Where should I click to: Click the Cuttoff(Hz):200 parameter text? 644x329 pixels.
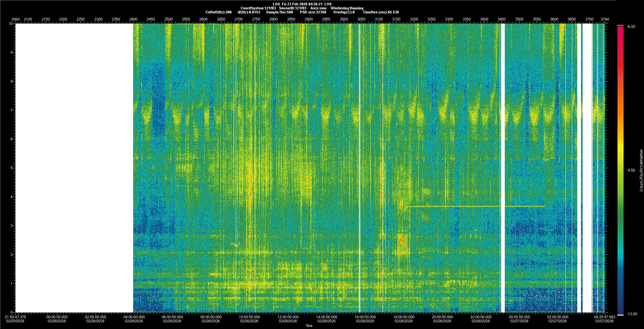[218, 12]
